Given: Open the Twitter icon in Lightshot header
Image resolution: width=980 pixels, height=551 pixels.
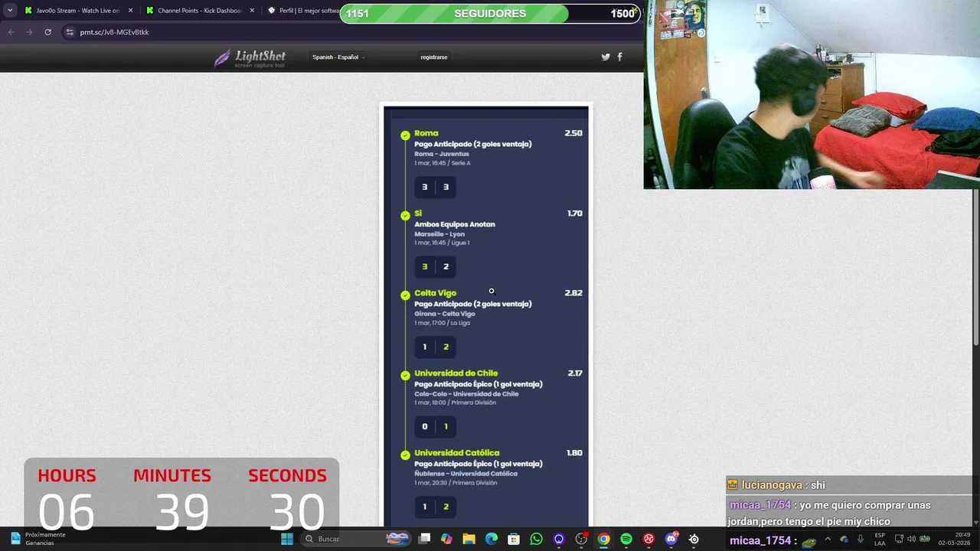Looking at the screenshot, I should click(x=606, y=57).
